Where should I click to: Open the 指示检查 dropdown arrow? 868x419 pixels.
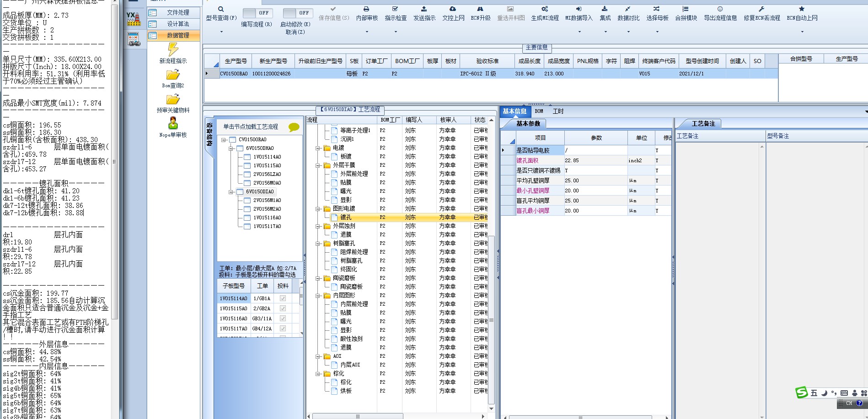(x=396, y=32)
